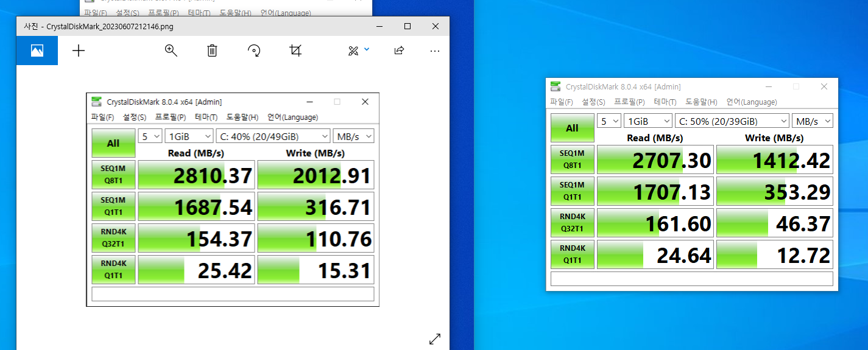The height and width of the screenshot is (350, 868).
Task: Open 도움말(H) menu in right CrystalDiskMark window
Action: (x=701, y=102)
